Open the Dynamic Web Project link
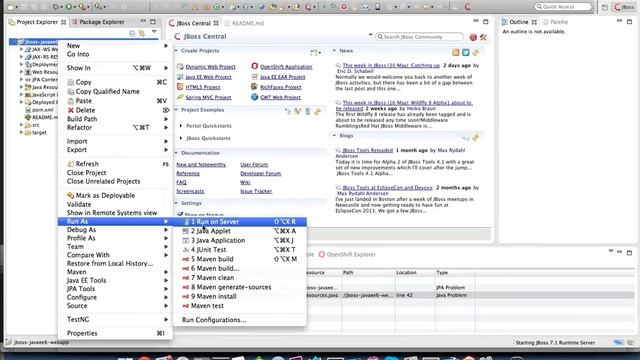 click(x=210, y=67)
